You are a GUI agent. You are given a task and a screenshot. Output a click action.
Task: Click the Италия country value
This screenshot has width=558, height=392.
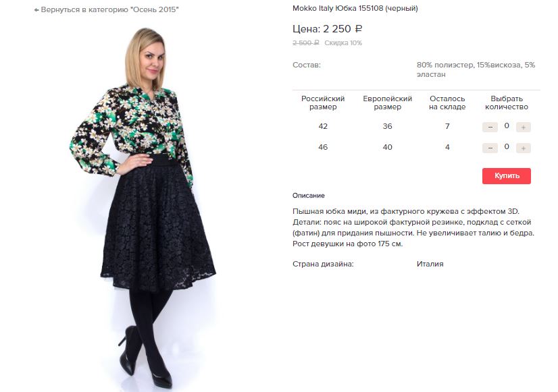[430, 264]
